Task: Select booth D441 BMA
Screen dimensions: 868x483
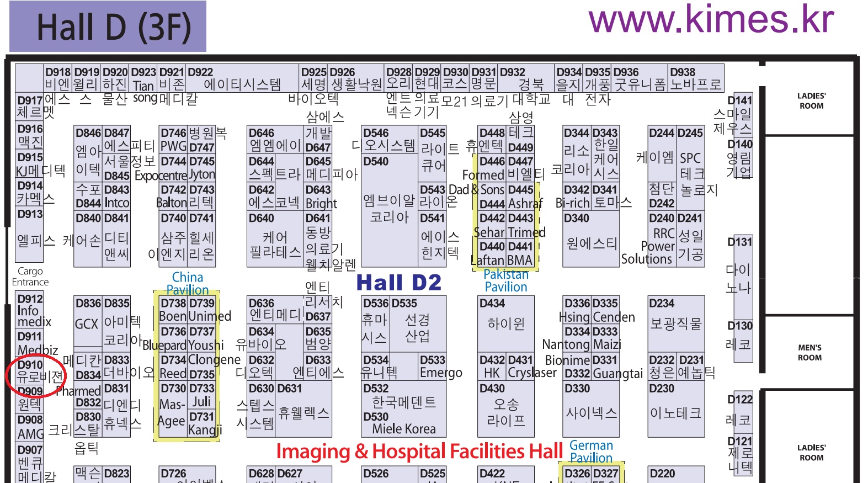Action: (x=520, y=253)
